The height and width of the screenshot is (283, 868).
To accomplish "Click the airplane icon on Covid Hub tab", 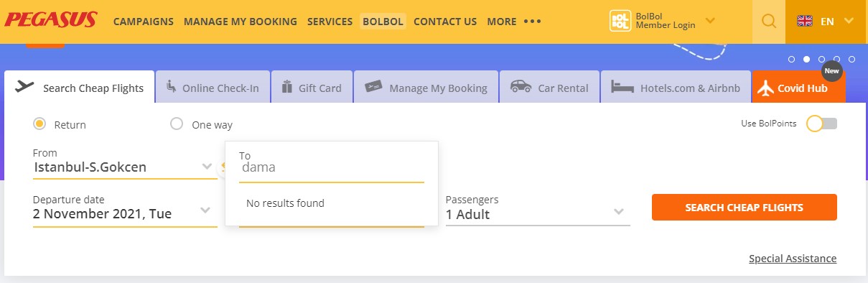I will point(765,88).
